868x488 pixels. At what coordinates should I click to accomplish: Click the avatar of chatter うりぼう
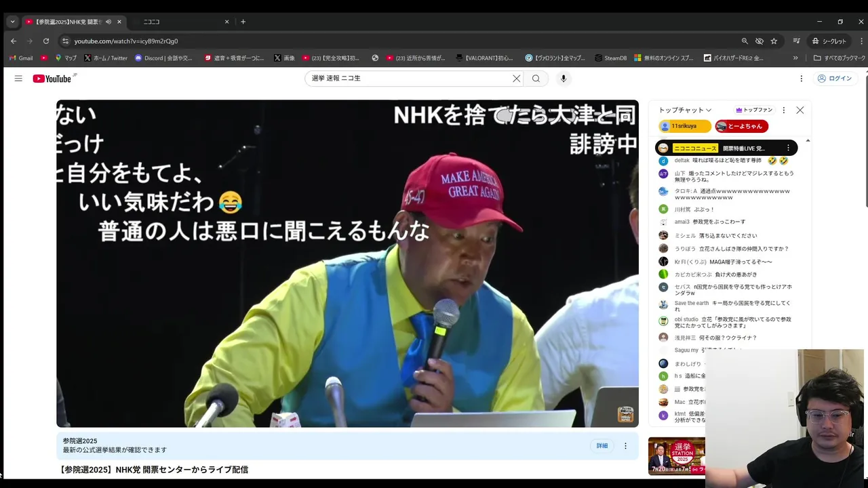[663, 249]
